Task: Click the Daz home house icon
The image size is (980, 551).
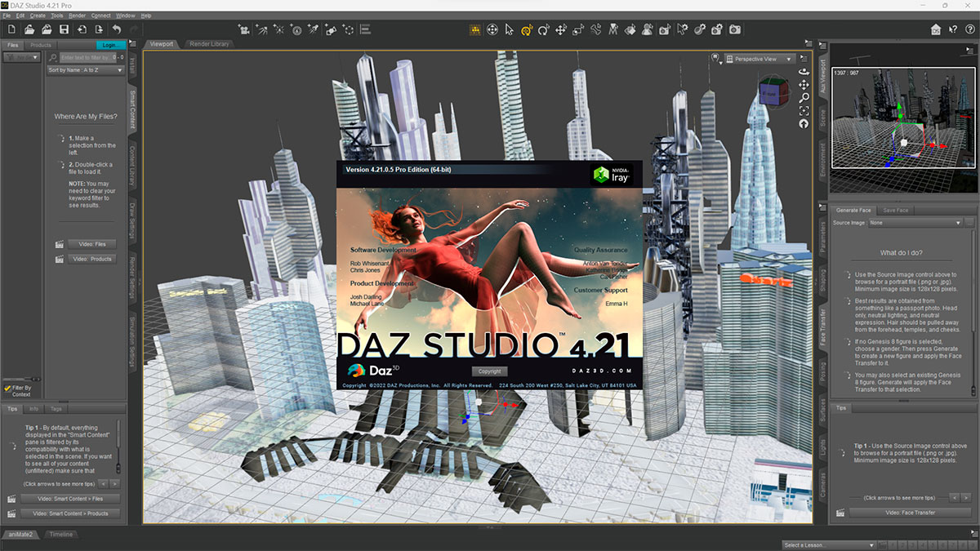Action: pos(936,29)
